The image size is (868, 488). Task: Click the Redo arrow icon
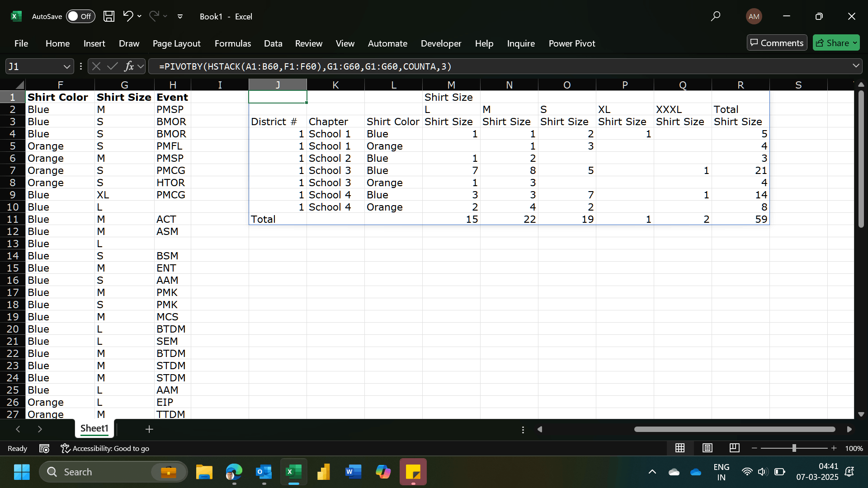pyautogui.click(x=154, y=16)
